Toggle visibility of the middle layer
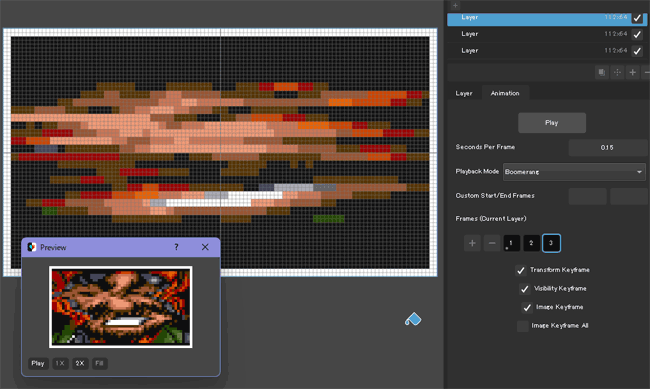 [x=637, y=34]
